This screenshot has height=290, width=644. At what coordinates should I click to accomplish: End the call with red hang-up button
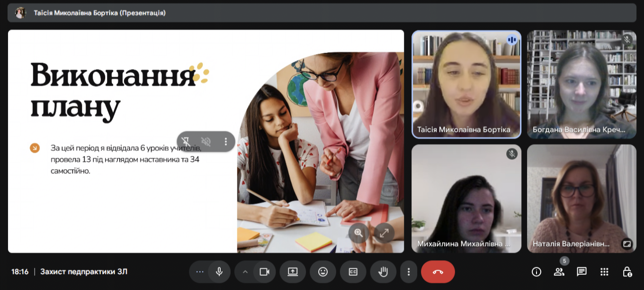pyautogui.click(x=438, y=272)
